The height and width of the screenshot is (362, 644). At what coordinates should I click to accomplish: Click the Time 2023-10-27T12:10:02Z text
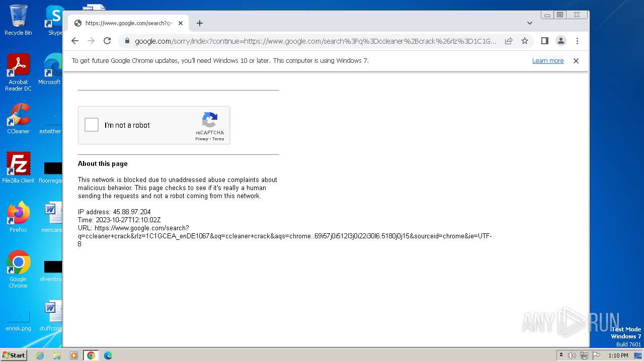pos(119,220)
